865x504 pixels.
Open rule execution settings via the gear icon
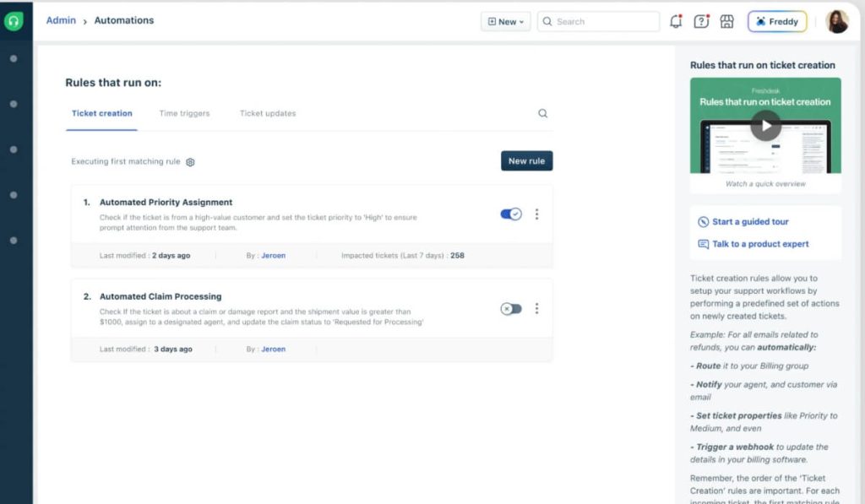(193, 160)
